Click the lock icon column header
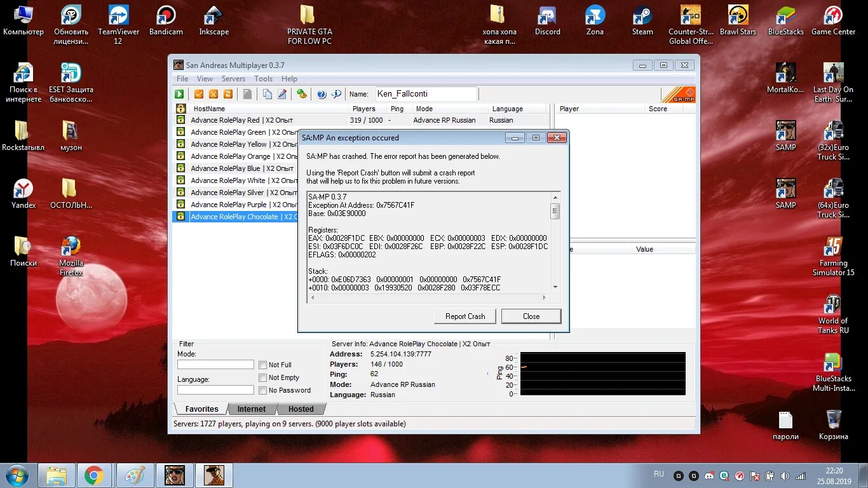The width and height of the screenshot is (868, 488). [180, 109]
